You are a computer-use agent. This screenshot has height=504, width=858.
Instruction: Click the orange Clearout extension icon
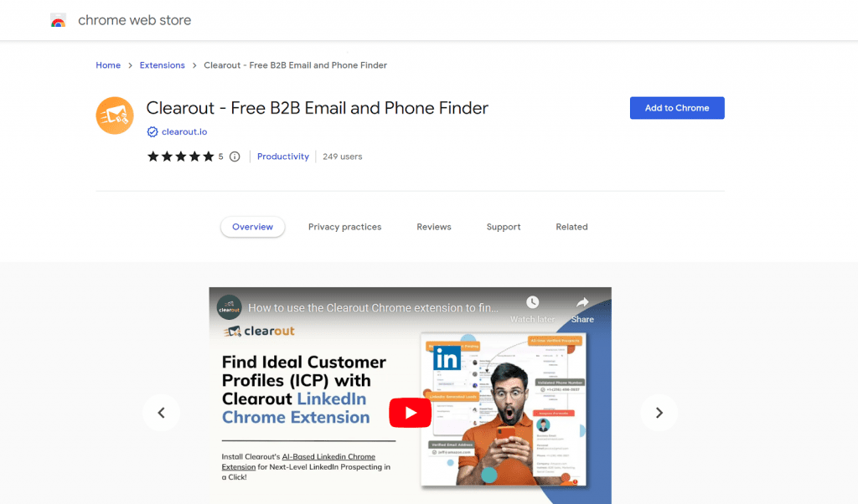tap(115, 116)
